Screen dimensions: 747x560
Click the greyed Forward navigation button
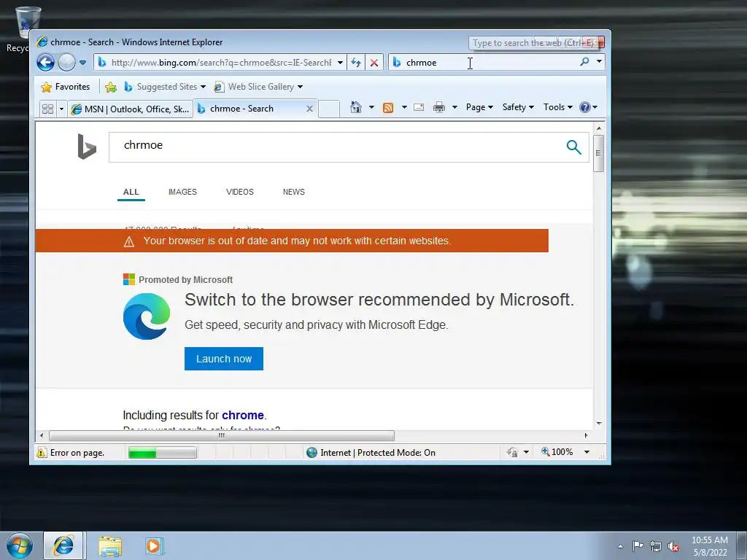(66, 63)
